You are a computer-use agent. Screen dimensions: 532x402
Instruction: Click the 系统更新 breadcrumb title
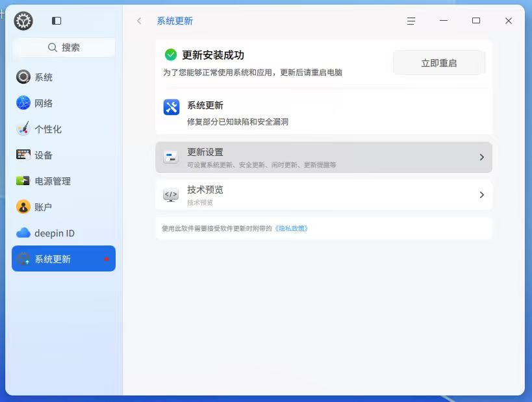pyautogui.click(x=175, y=21)
